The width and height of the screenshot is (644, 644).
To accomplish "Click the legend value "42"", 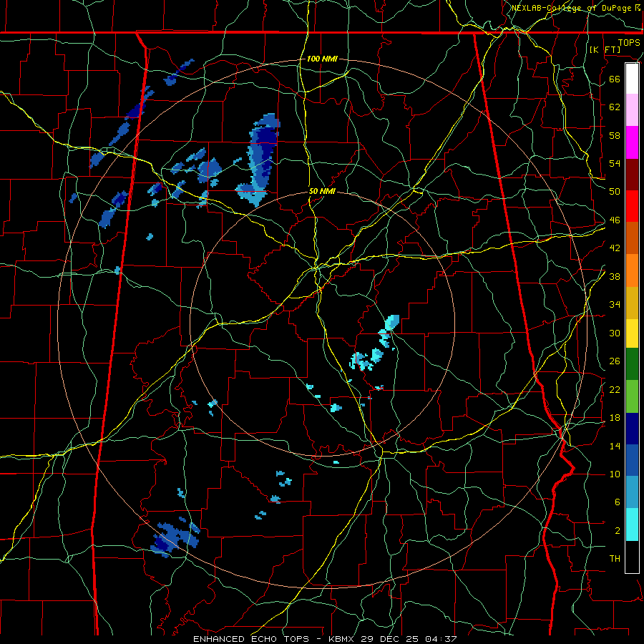I will tap(615, 248).
